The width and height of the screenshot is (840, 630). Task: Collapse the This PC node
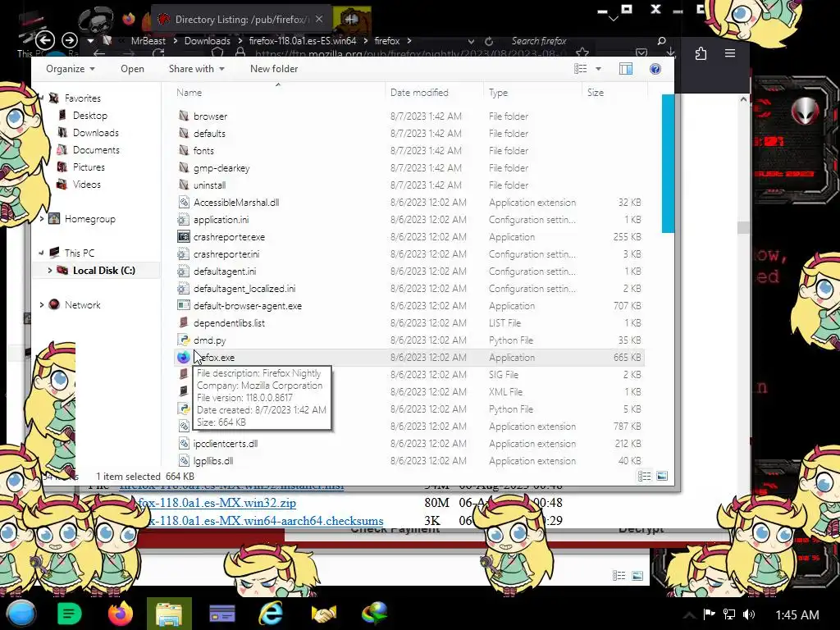coord(41,253)
